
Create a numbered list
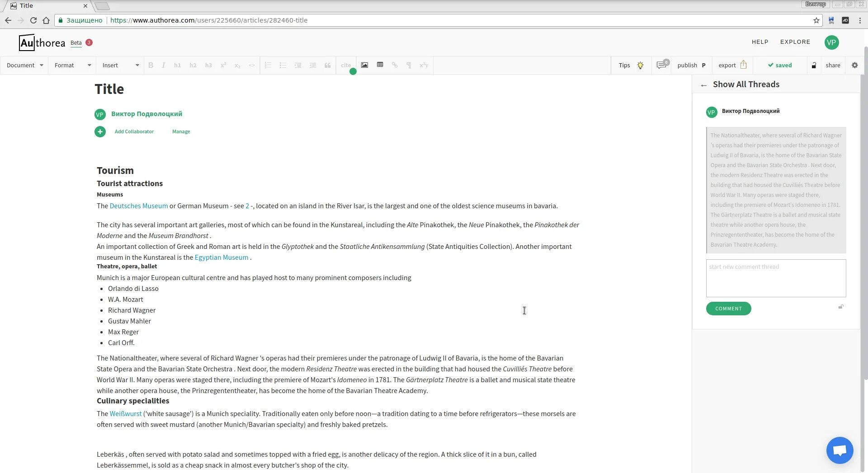[x=268, y=65]
